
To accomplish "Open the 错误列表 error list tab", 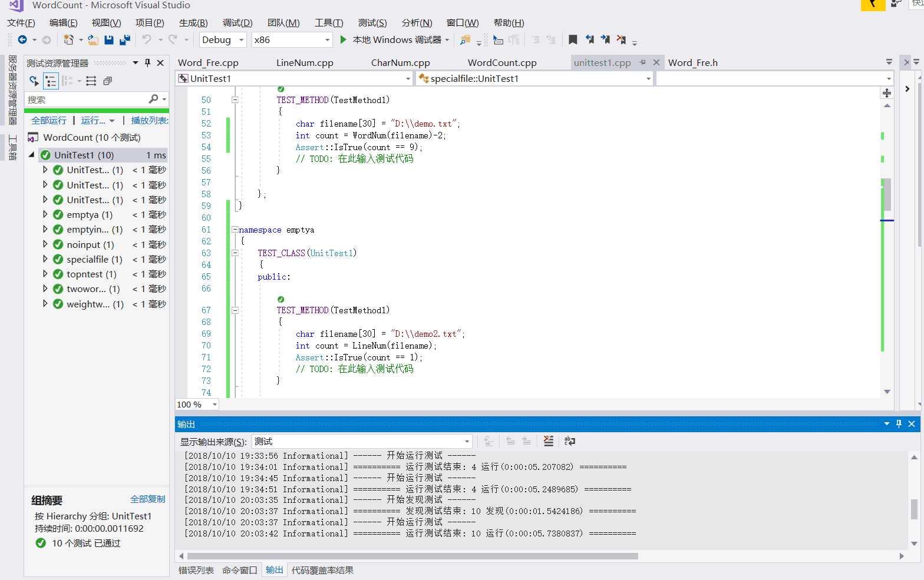I will (196, 570).
